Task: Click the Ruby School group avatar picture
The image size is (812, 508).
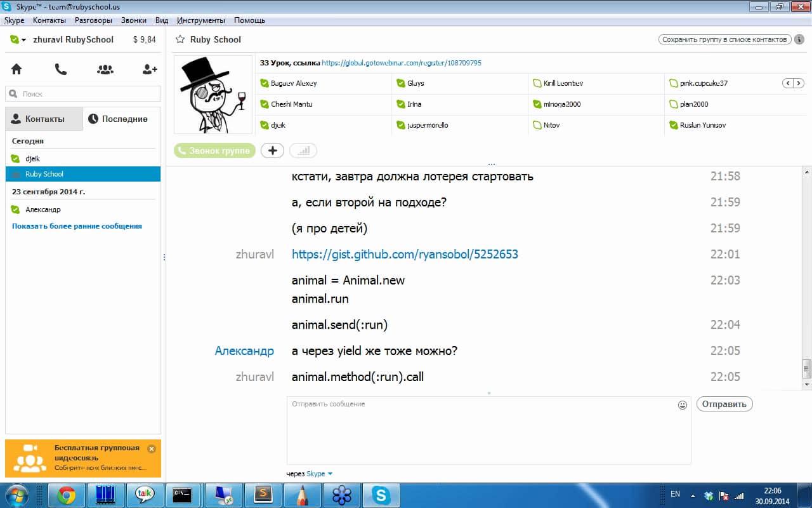Action: 213,94
